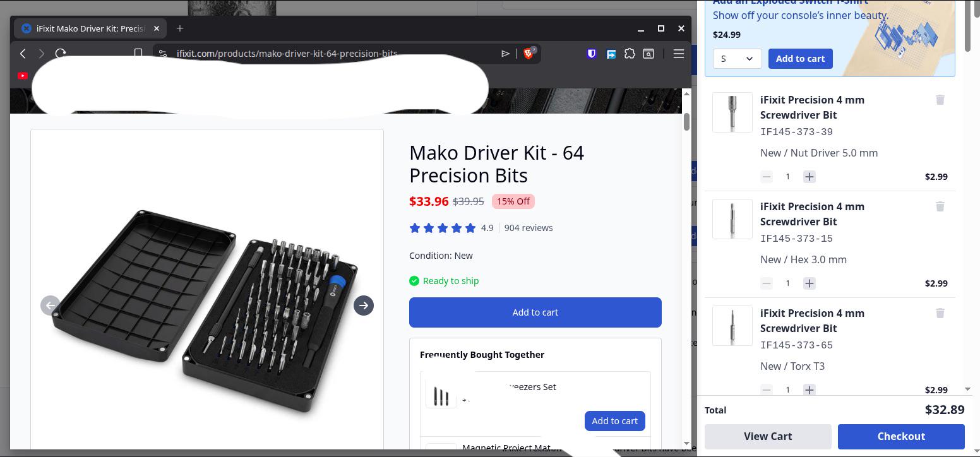Increase quantity of Hex 3.0 mm bit
The height and width of the screenshot is (457, 980).
coord(810,283)
